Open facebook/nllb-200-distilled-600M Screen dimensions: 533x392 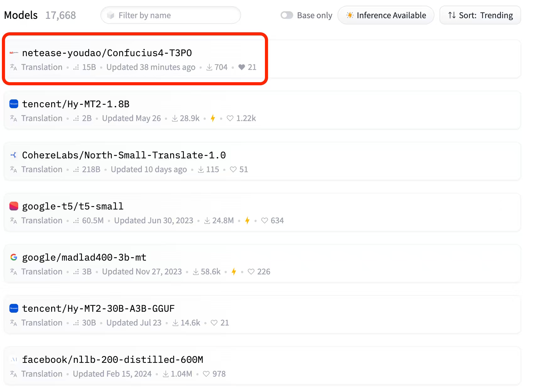(x=113, y=359)
